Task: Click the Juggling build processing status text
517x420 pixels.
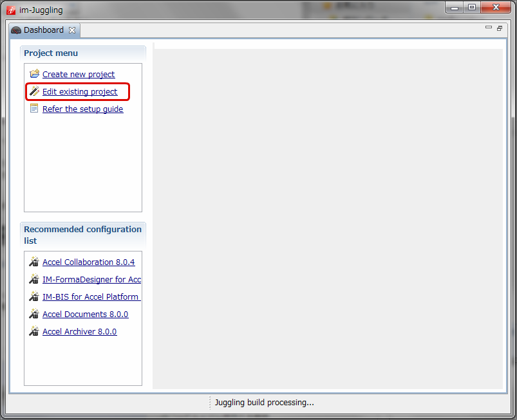Action: point(265,403)
